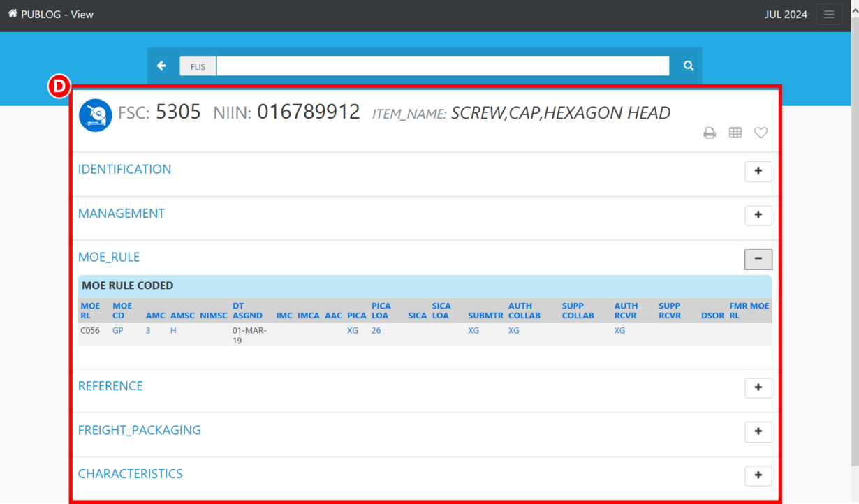Click the AUTH COLLAB column header
The width and height of the screenshot is (859, 504).
(x=524, y=311)
